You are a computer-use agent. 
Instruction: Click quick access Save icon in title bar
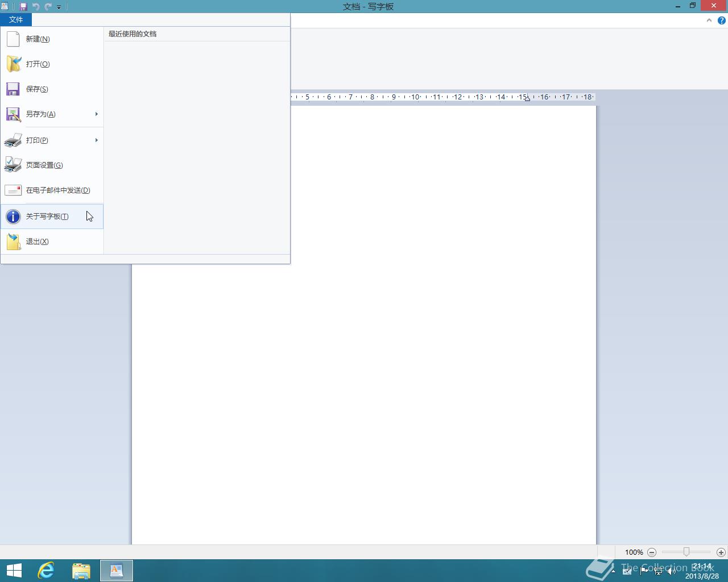(23, 7)
